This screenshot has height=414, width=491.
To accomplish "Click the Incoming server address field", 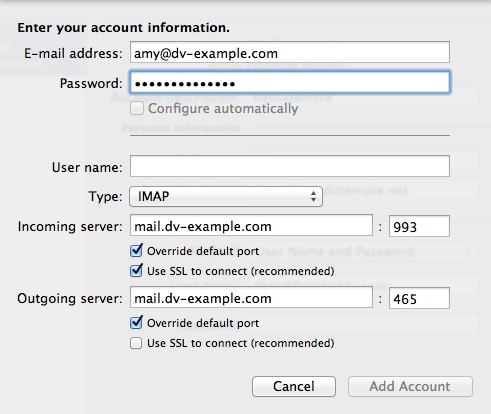I will [x=251, y=226].
